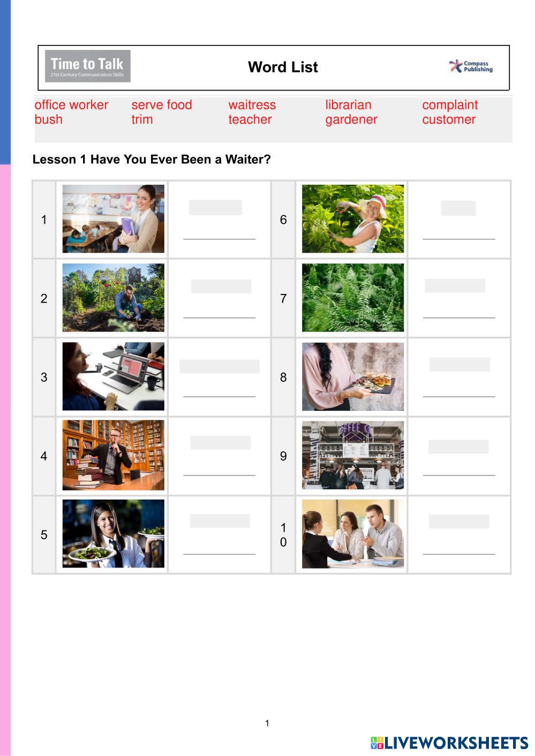Click the answer box for item 4
Image resolution: width=535 pixels, height=756 pixels.
(x=221, y=443)
